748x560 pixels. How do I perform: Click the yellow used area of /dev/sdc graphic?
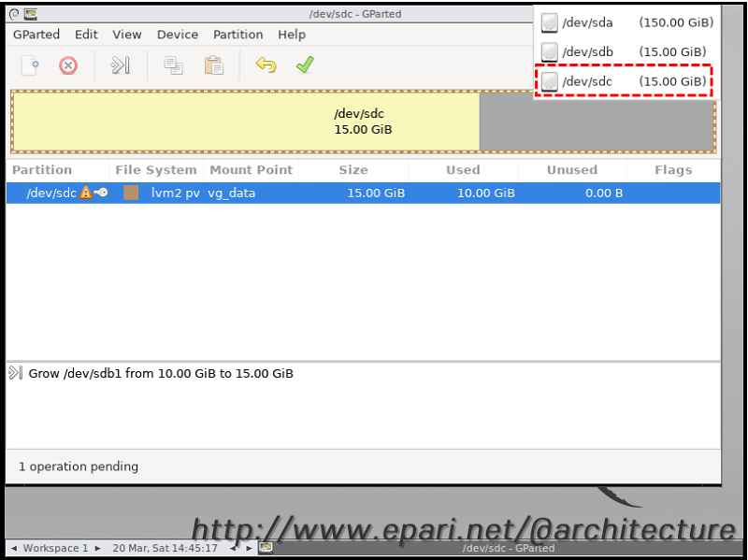click(246, 122)
